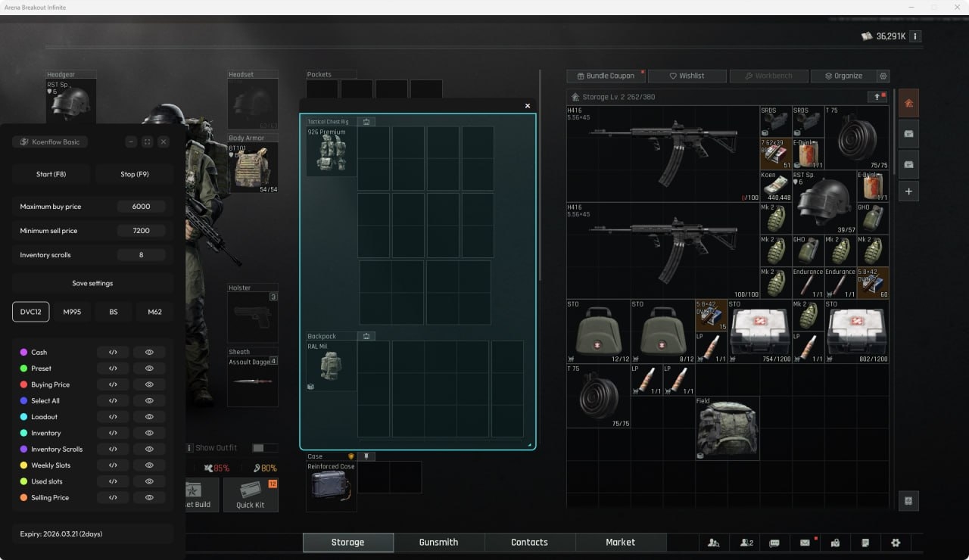This screenshot has height=560, width=969.
Task: Click the + button to add storage tab
Action: [x=908, y=191]
